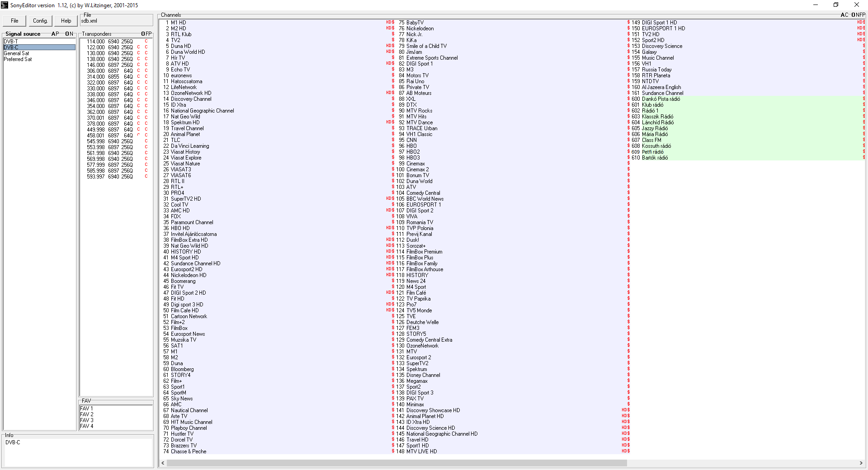
Task: Select channel 96 HBO
Action: tap(513, 146)
